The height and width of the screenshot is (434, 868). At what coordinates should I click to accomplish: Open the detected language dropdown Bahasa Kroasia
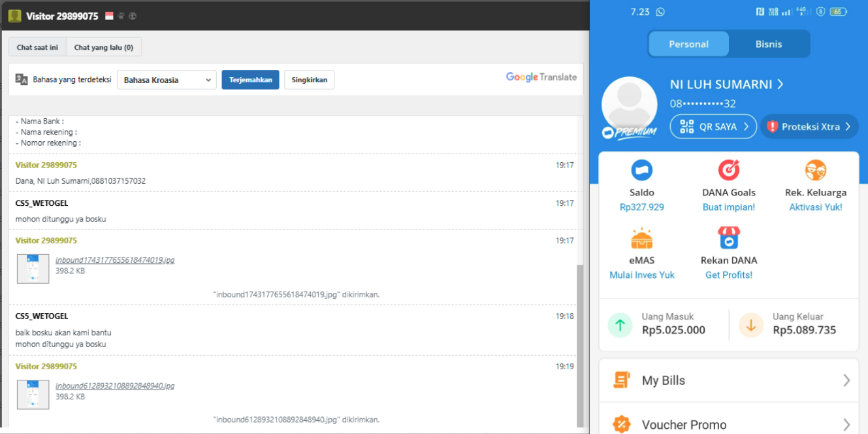(x=167, y=80)
